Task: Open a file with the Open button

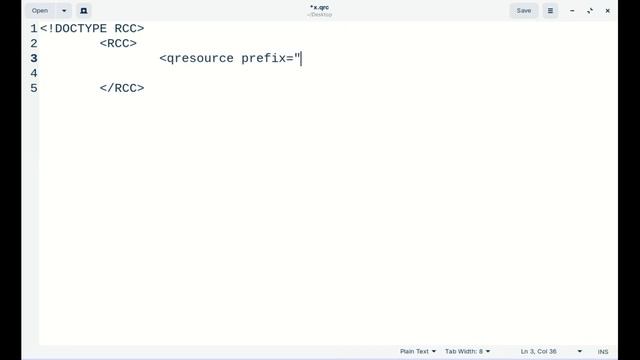Action: click(40, 11)
